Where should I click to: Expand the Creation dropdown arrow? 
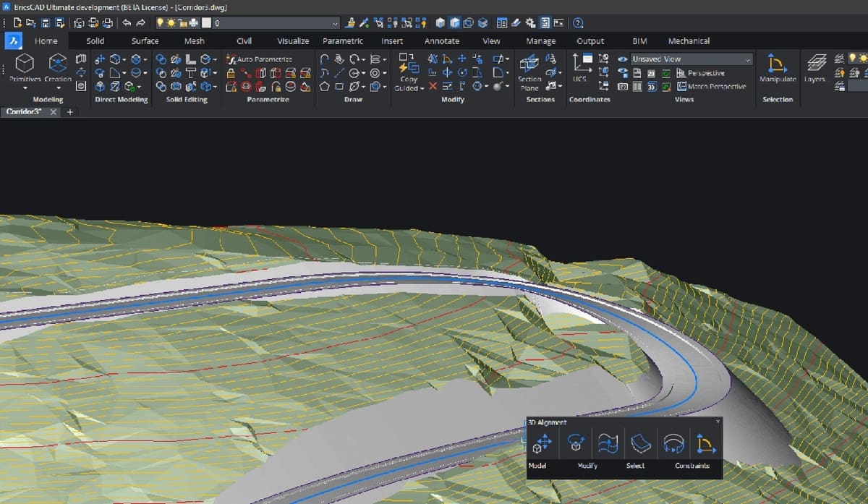[x=59, y=88]
